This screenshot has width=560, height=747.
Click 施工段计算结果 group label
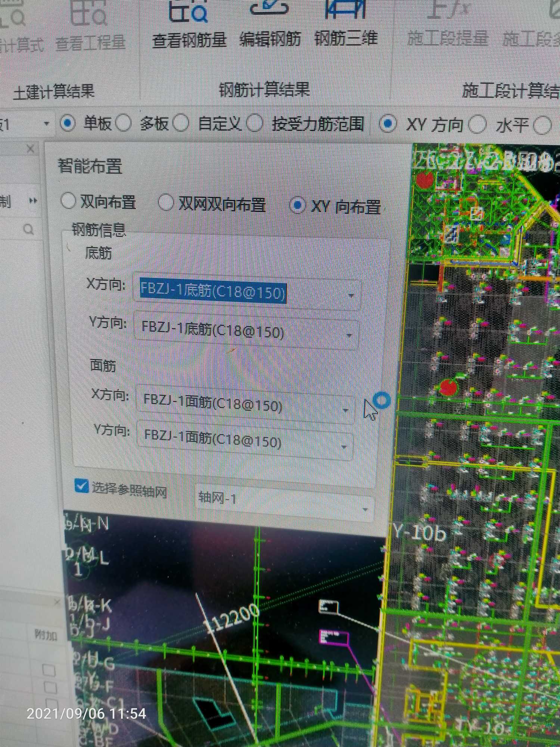point(511,91)
